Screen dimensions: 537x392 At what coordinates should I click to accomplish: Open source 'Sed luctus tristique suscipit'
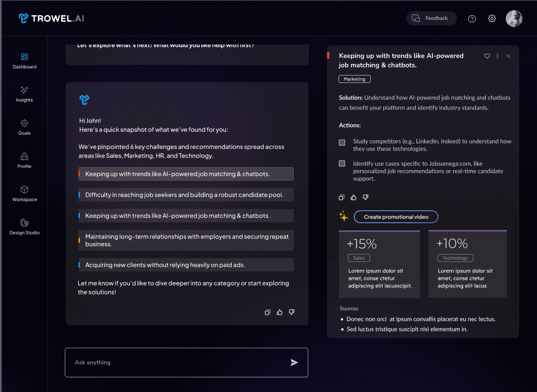[407, 329]
